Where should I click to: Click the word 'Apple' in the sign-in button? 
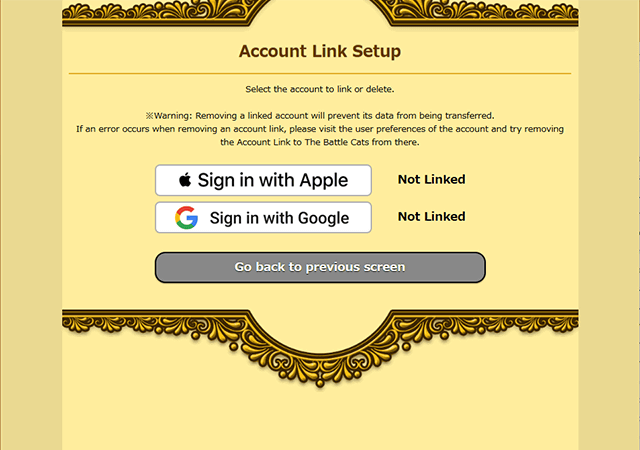(324, 180)
